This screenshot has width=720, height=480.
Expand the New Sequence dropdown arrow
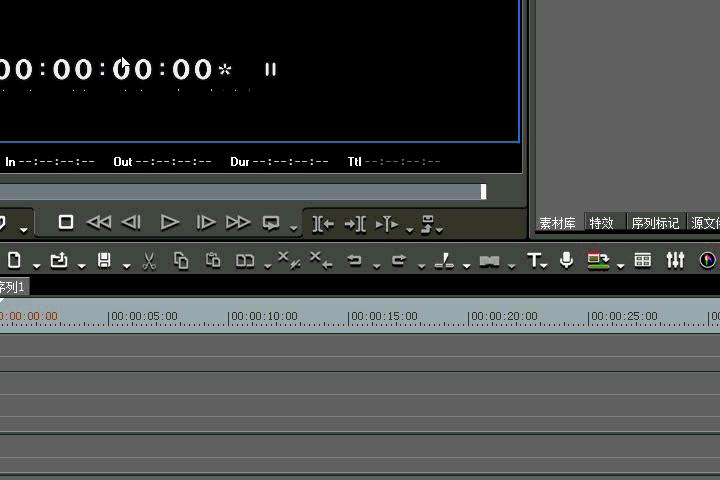point(36,265)
